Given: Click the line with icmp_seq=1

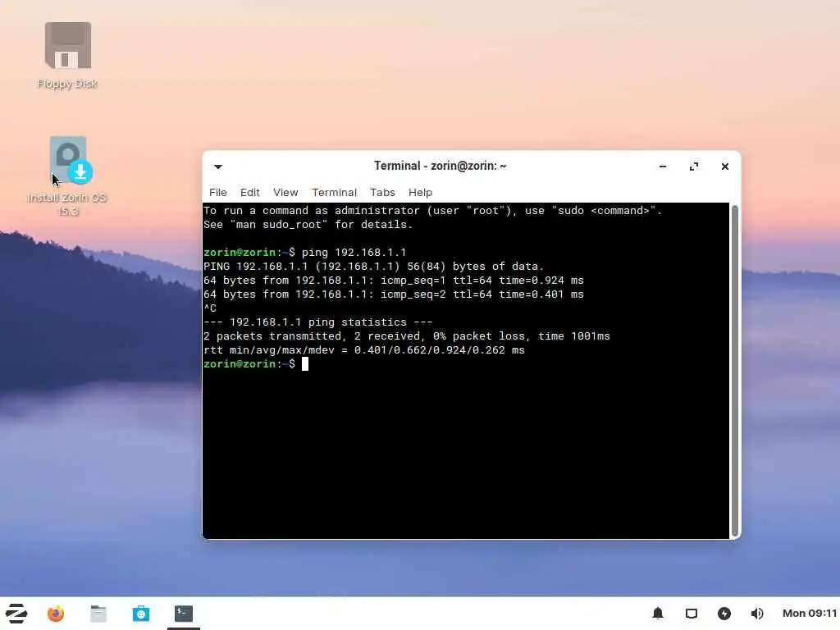Looking at the screenshot, I should tap(394, 281).
